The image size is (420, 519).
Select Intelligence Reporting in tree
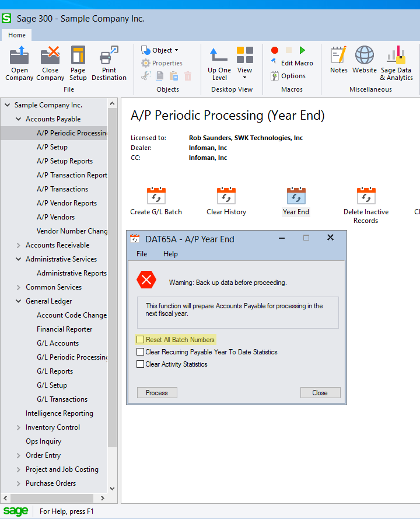60,413
